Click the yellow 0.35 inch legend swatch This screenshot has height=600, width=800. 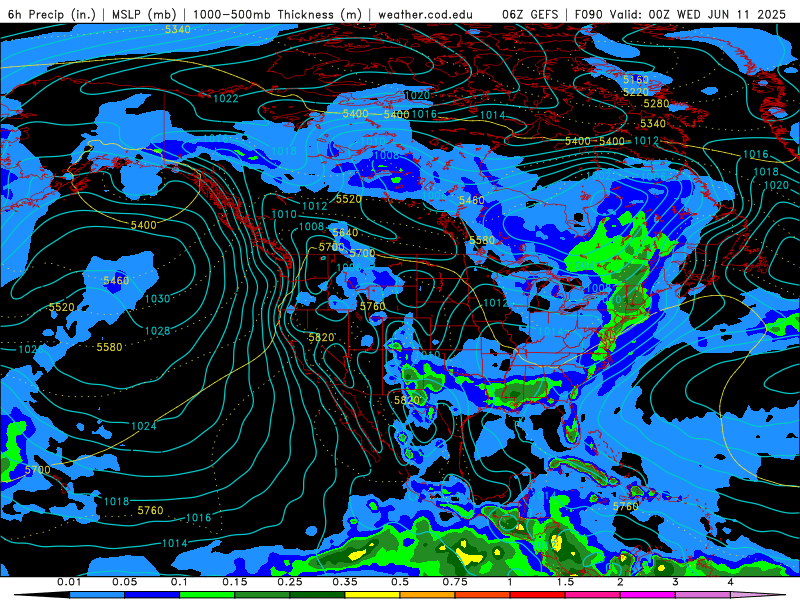[372, 595]
